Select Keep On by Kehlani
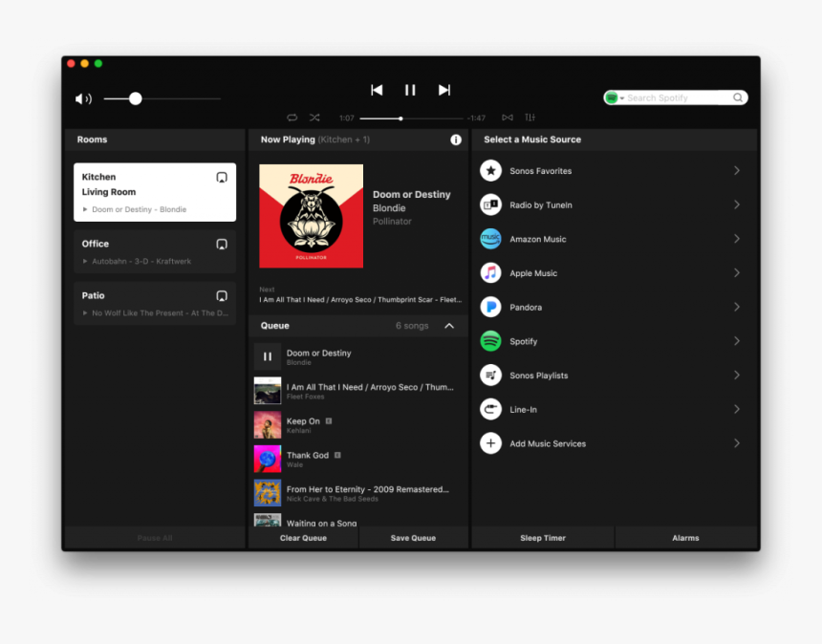The height and width of the screenshot is (644, 822). click(358, 425)
